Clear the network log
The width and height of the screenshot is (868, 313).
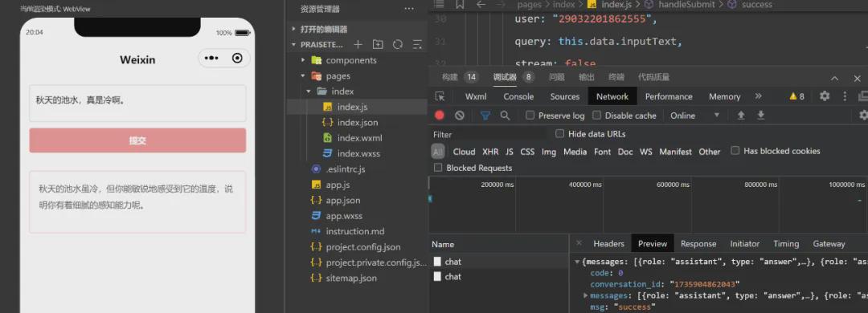[x=460, y=116]
